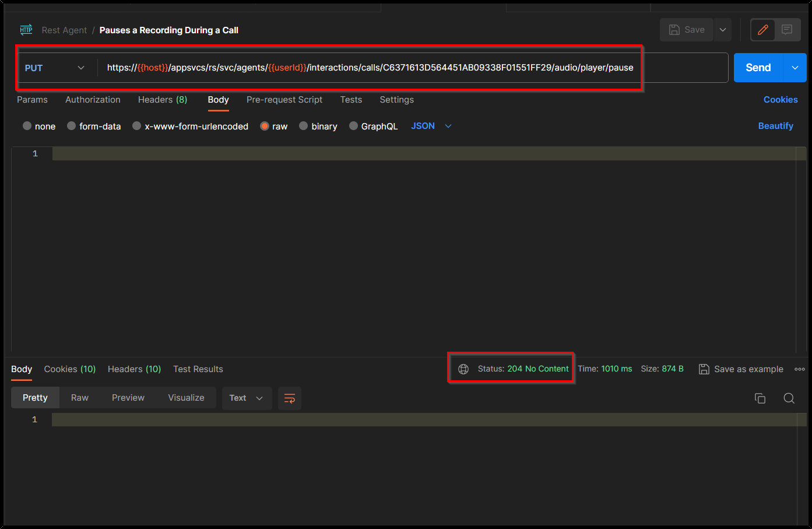
Task: Open the Cookies link
Action: [781, 100]
